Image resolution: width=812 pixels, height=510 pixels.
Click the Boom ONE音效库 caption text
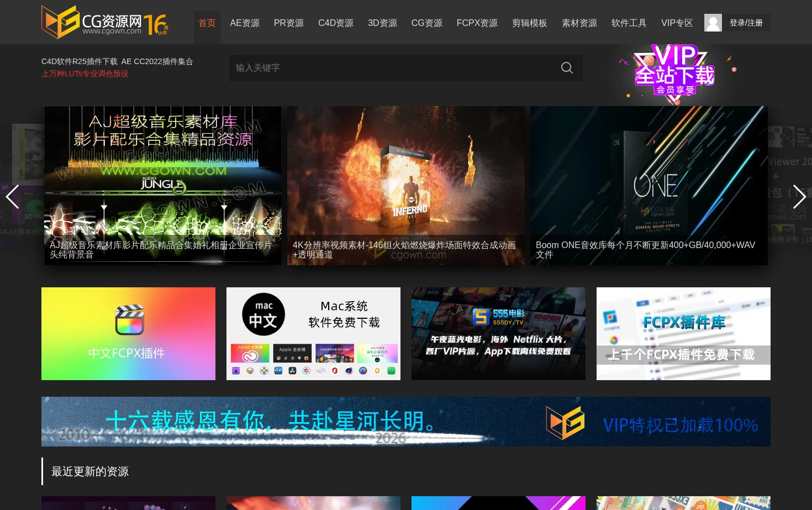tap(645, 250)
